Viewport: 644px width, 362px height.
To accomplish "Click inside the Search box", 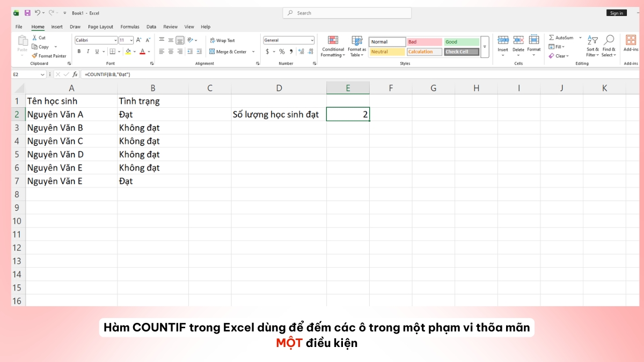I will pos(347,12).
